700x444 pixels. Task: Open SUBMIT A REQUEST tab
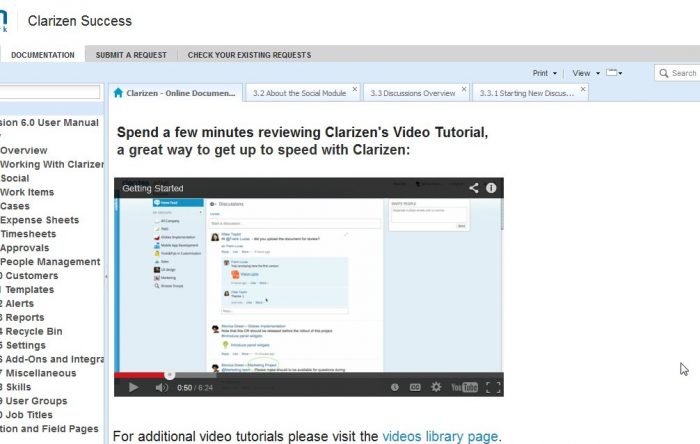click(131, 55)
